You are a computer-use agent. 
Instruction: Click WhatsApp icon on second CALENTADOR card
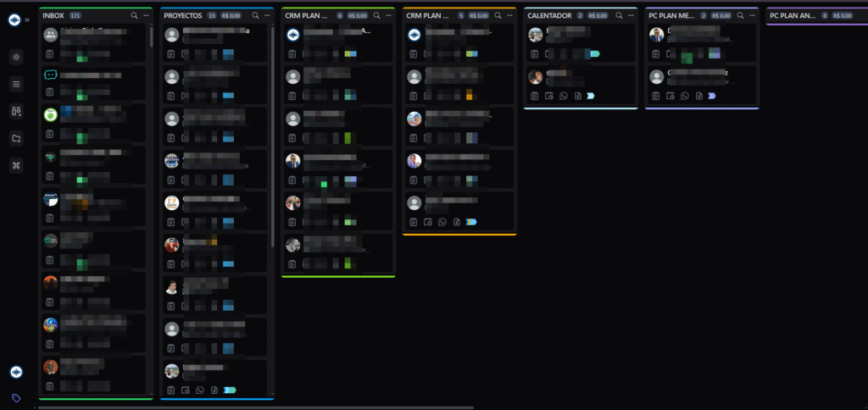pos(563,96)
